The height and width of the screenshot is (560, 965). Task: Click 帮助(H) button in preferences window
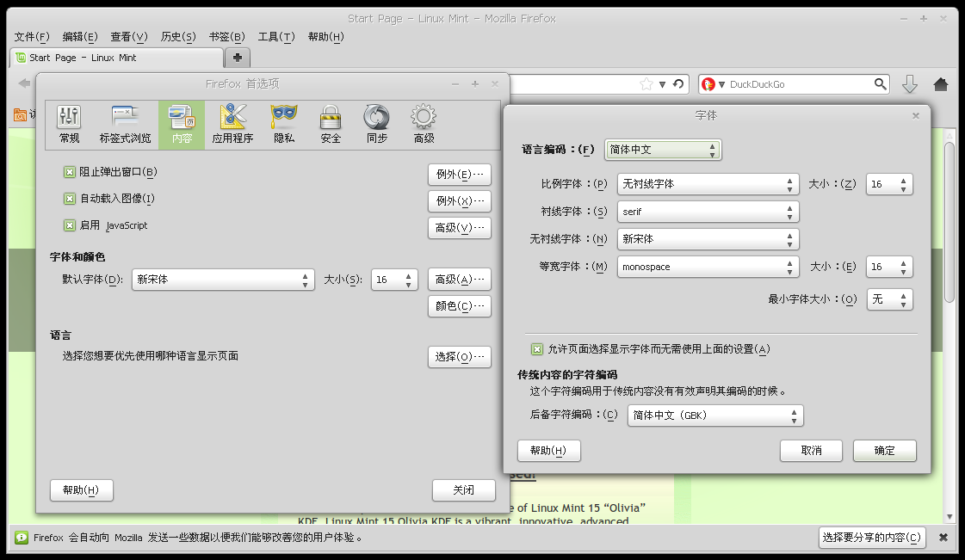pyautogui.click(x=81, y=490)
